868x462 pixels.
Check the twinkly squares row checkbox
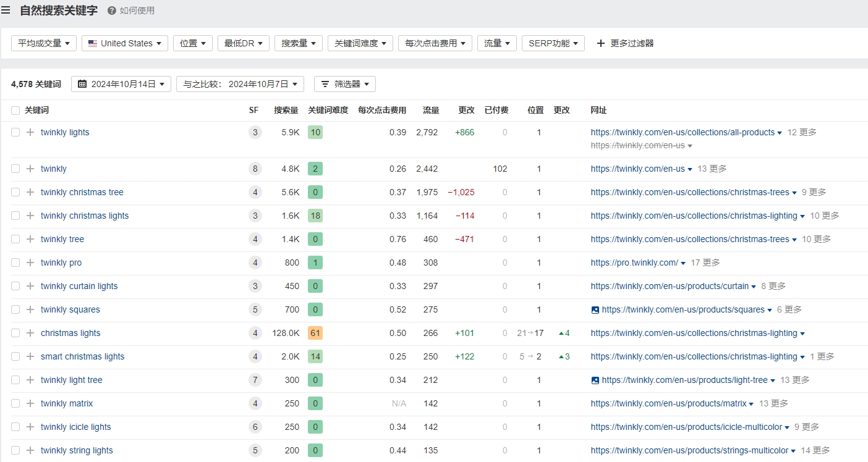point(15,309)
